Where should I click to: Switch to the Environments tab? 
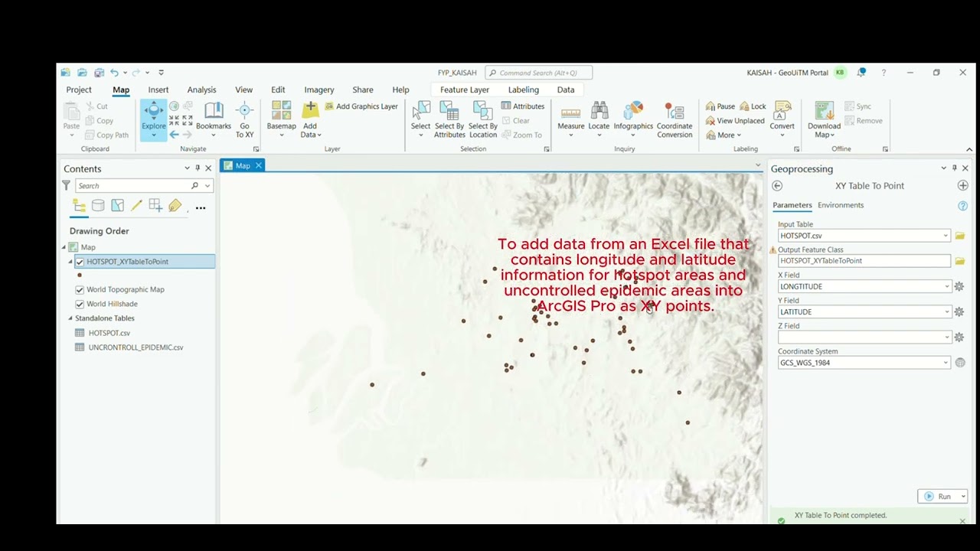(x=841, y=205)
